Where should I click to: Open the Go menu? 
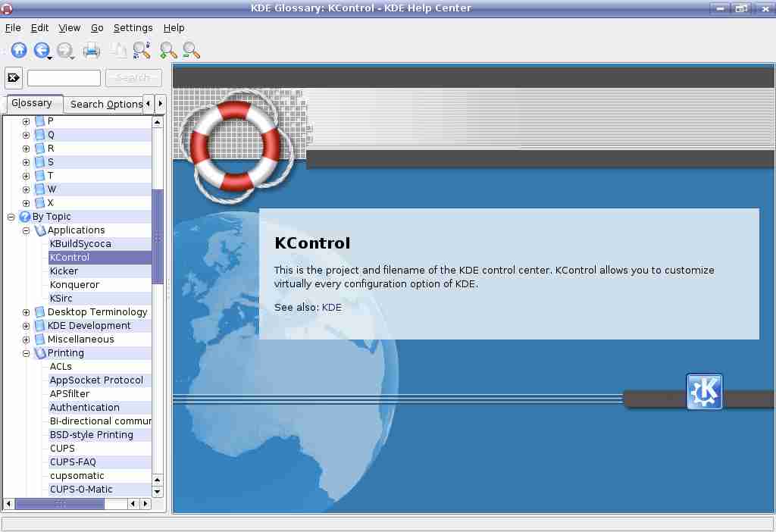[97, 28]
